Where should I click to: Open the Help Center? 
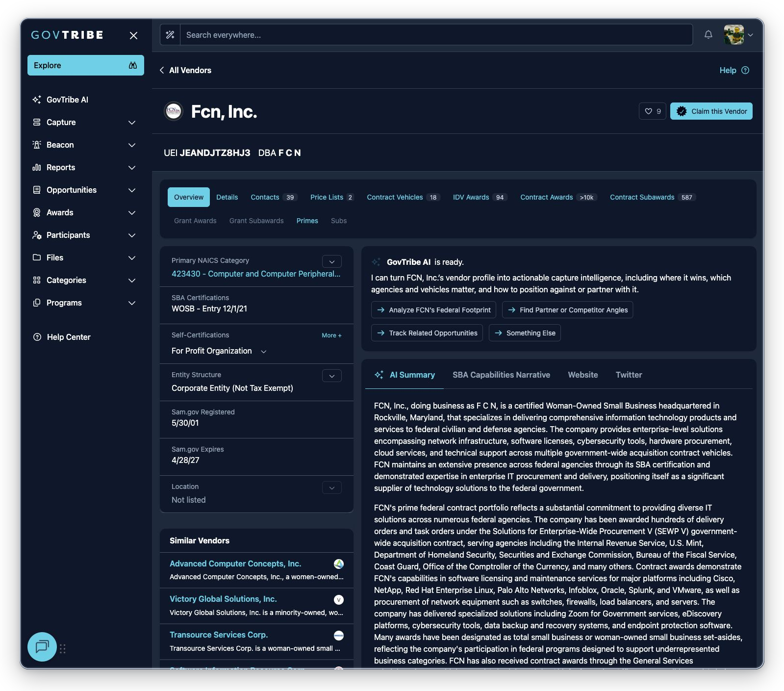click(x=62, y=337)
